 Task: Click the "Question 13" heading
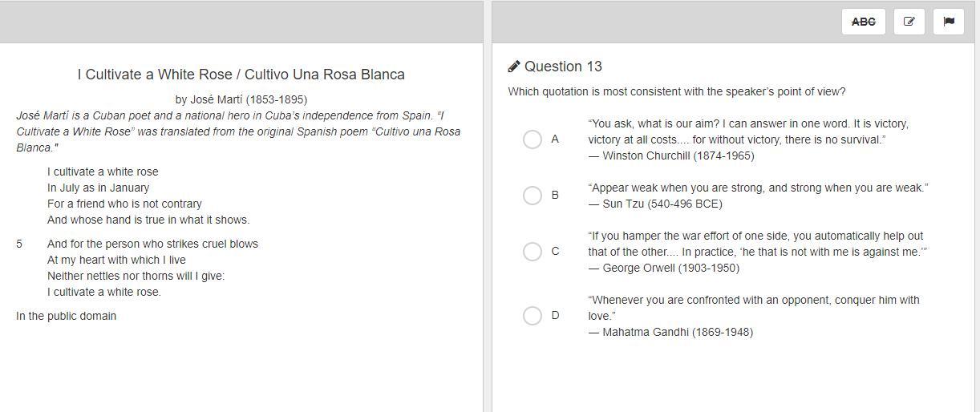click(563, 67)
